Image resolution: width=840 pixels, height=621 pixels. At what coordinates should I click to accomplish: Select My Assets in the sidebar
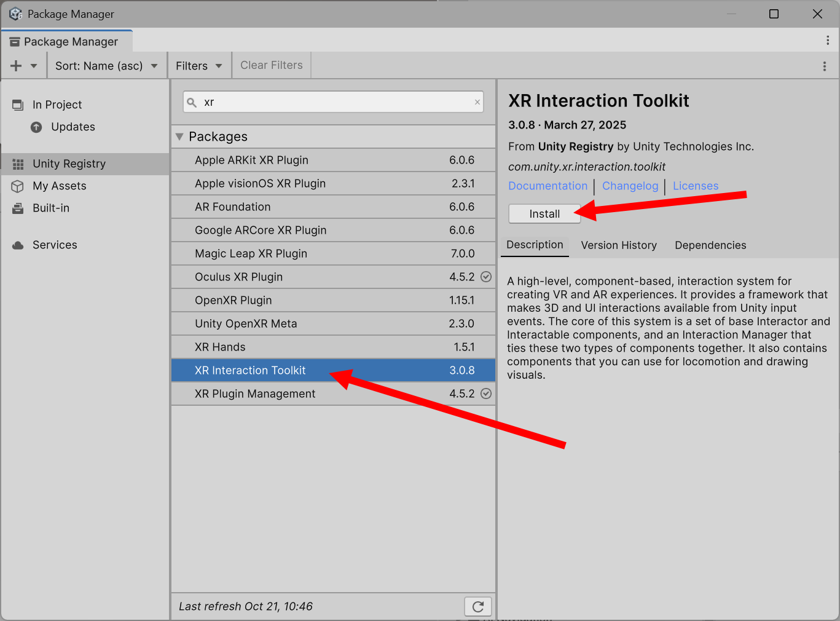(x=85, y=186)
